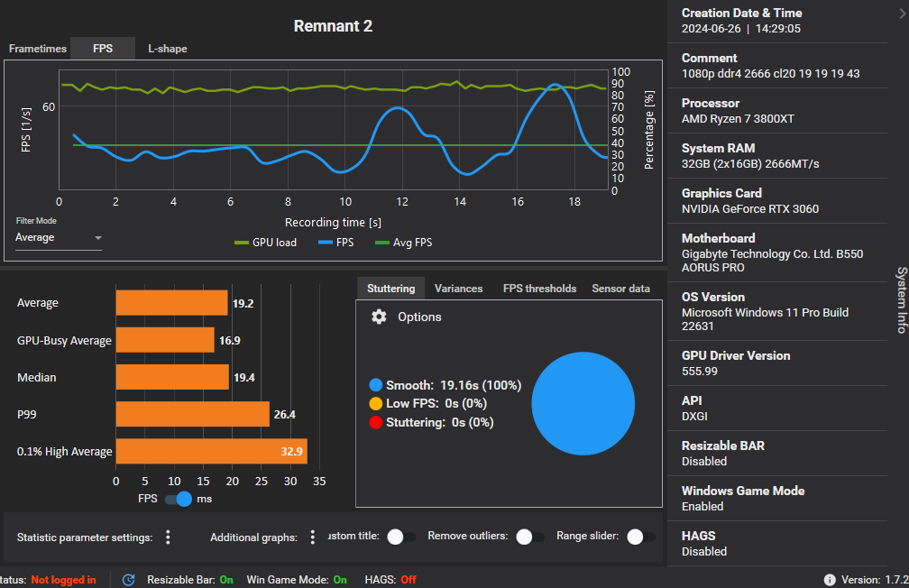Open the Additional graphs three-dot menu
This screenshot has height=588, width=909.
coord(312,537)
